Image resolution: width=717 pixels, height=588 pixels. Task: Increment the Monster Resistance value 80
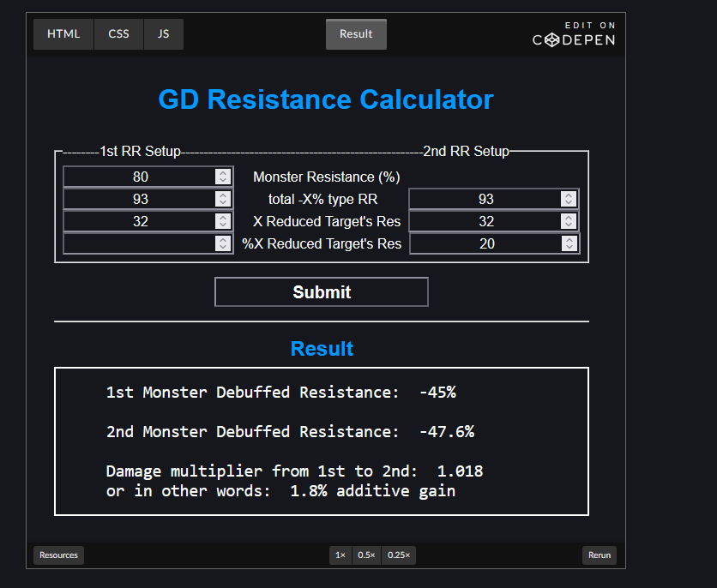(223, 173)
